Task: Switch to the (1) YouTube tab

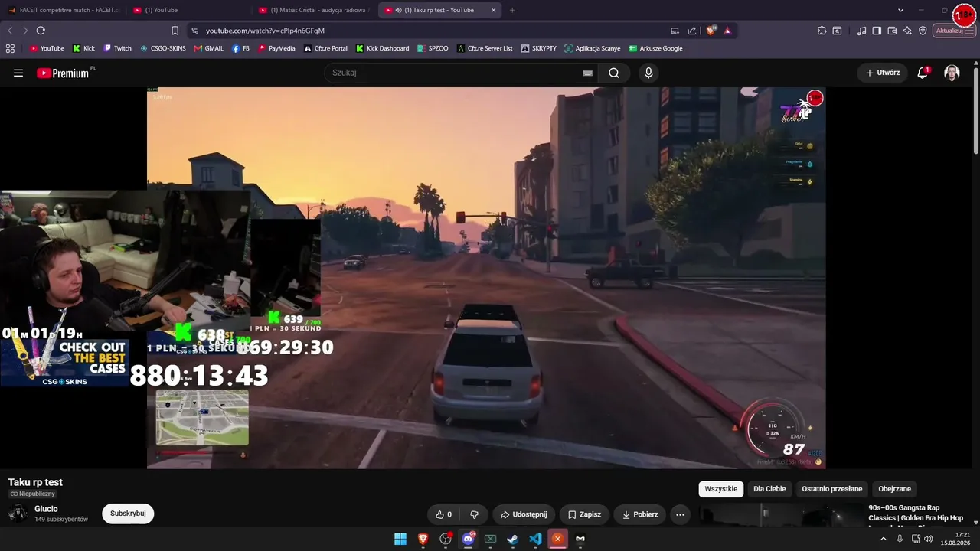Action: point(188,10)
